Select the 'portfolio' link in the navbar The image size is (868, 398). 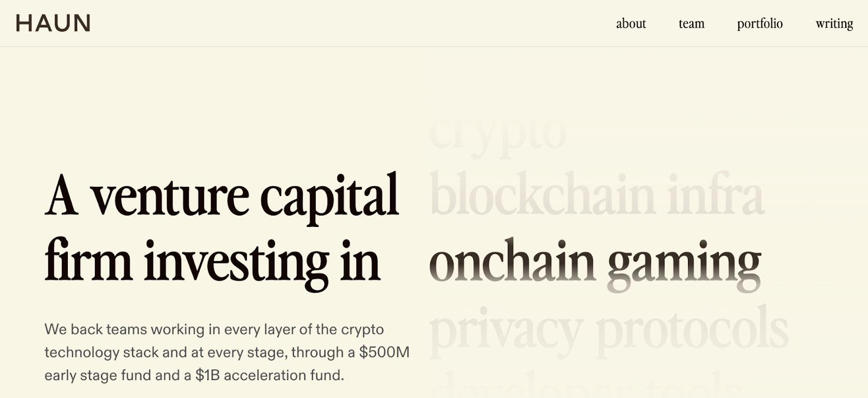(x=759, y=24)
